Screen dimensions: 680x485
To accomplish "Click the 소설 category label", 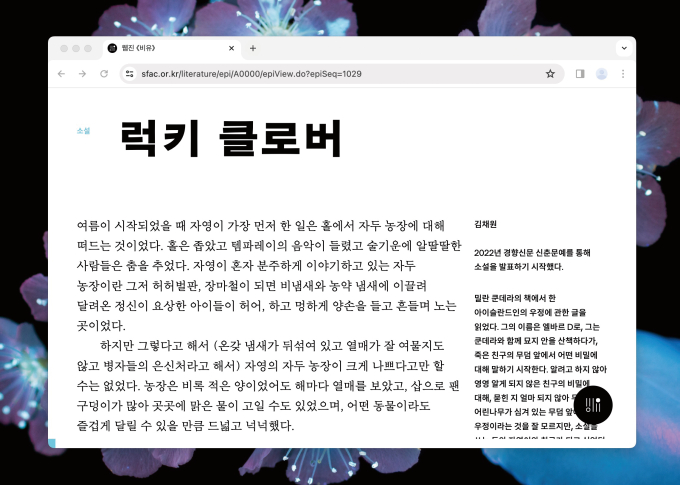I will click(x=83, y=131).
